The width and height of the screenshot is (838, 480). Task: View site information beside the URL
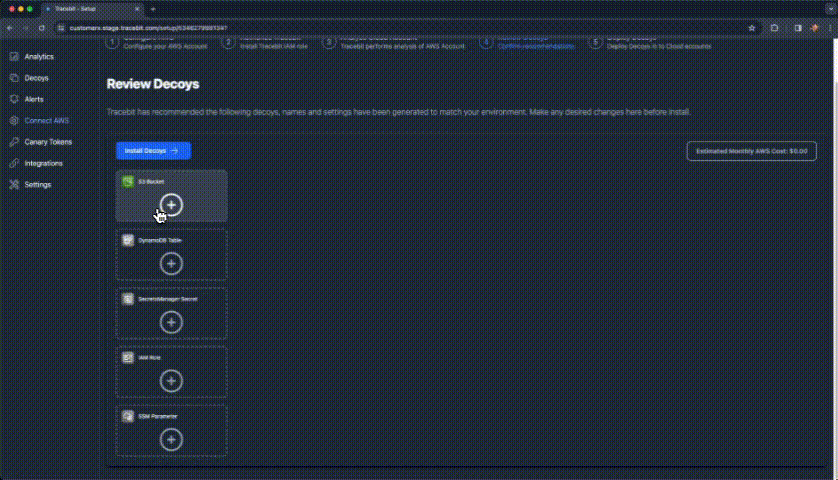[x=61, y=28]
